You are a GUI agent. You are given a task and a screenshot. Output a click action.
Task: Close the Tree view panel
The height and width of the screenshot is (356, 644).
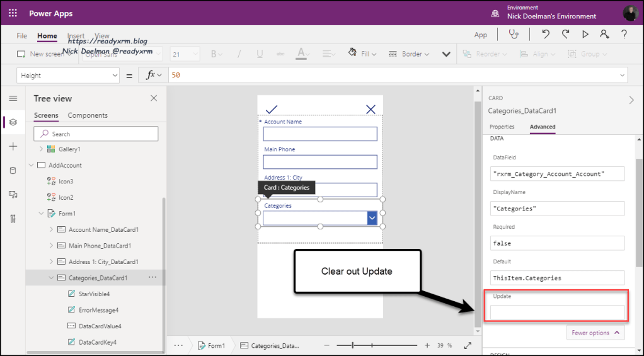click(x=154, y=98)
